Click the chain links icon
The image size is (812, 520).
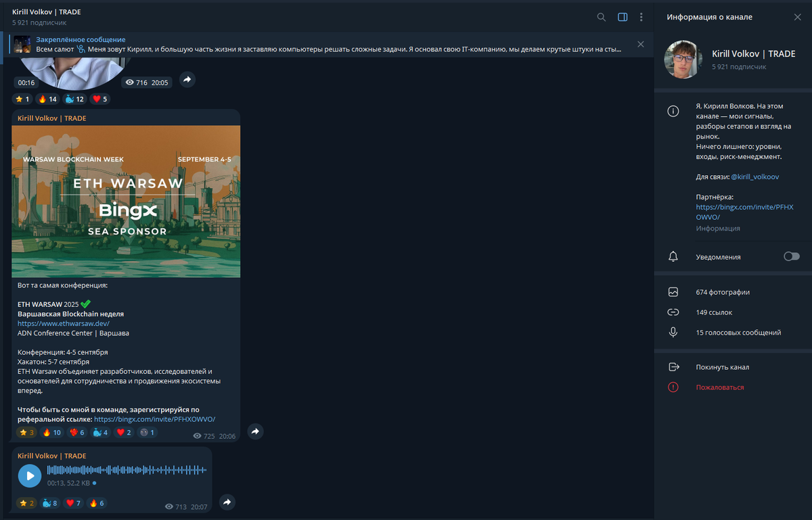pos(673,312)
